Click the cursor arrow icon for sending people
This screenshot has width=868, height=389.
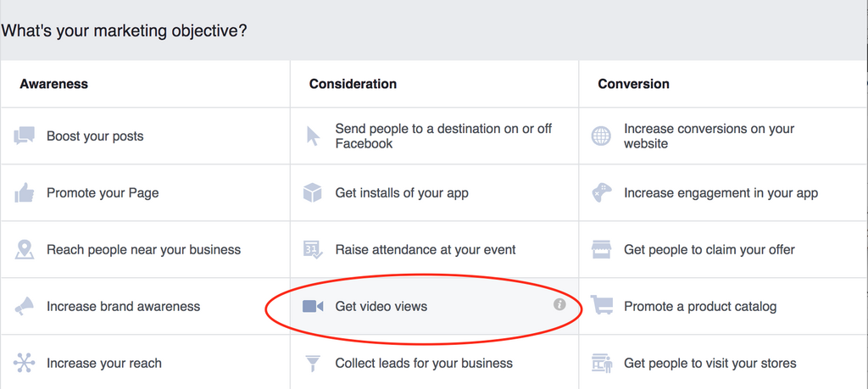314,136
